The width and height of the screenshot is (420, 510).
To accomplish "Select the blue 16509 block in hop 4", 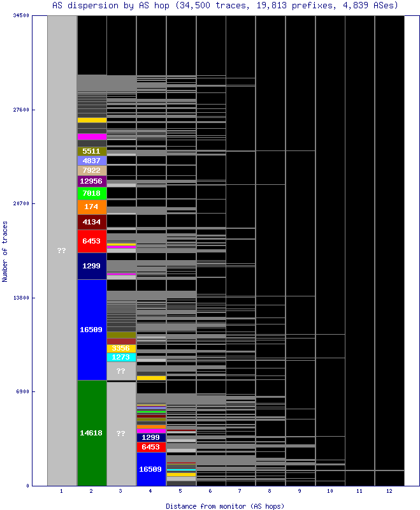I will point(151,469).
